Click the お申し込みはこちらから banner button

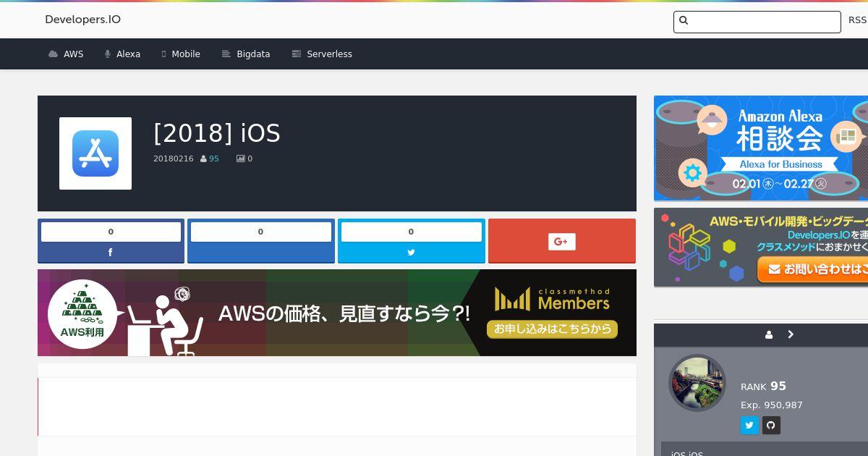552,329
